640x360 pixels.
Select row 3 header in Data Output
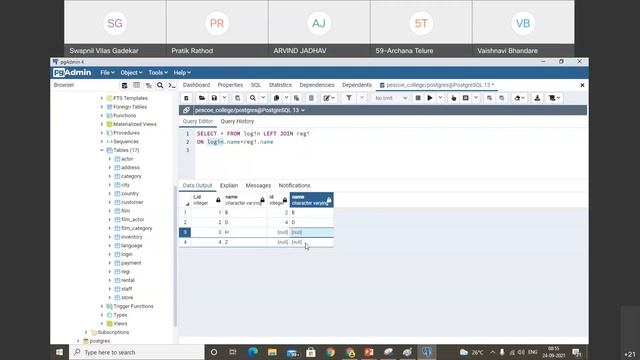coord(185,232)
